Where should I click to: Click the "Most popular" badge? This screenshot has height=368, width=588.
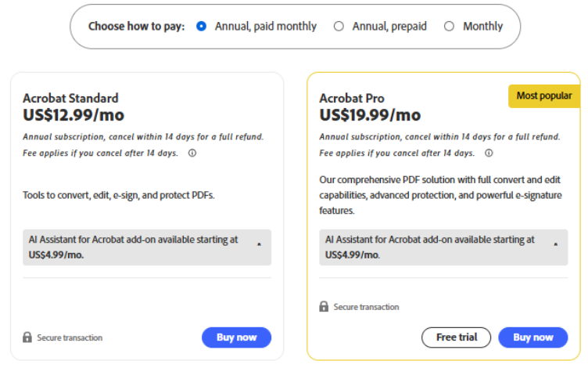click(544, 96)
